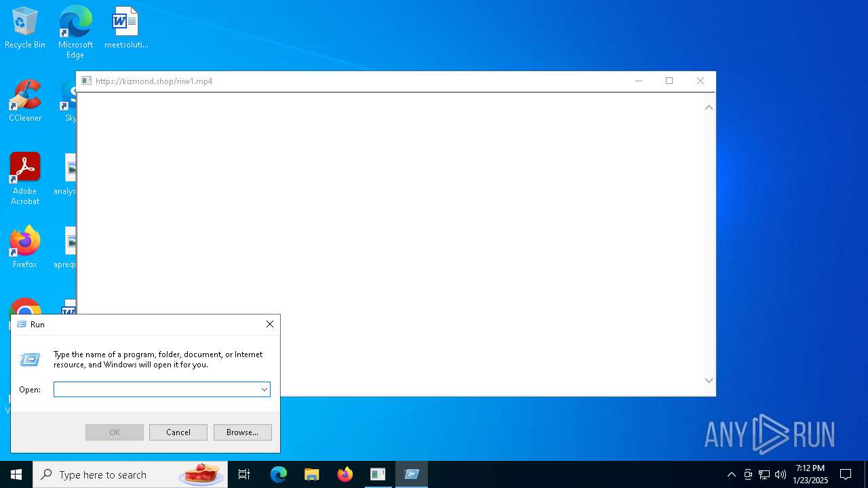Select the Run dialog taskbar button
Screen dimensions: 868x488
[x=412, y=474]
